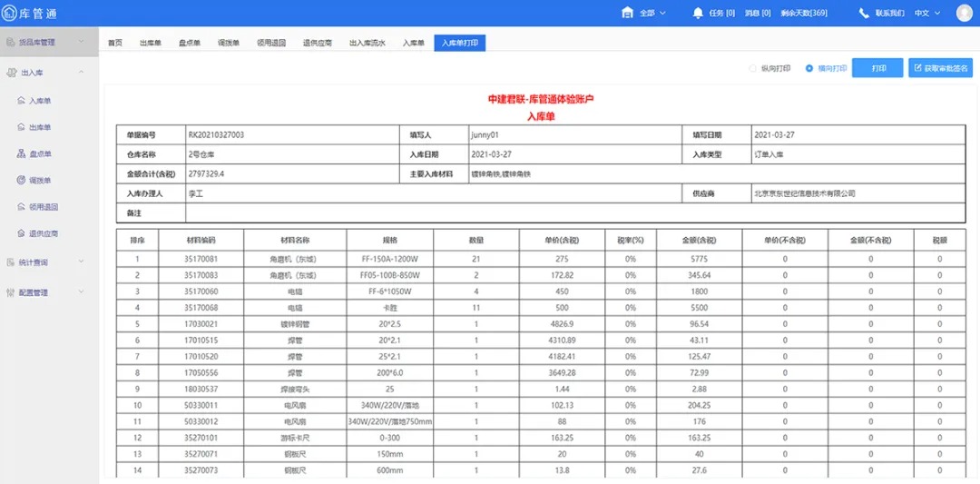980x484 pixels.
Task: Click the warehouse house icon in header
Action: [x=627, y=13]
